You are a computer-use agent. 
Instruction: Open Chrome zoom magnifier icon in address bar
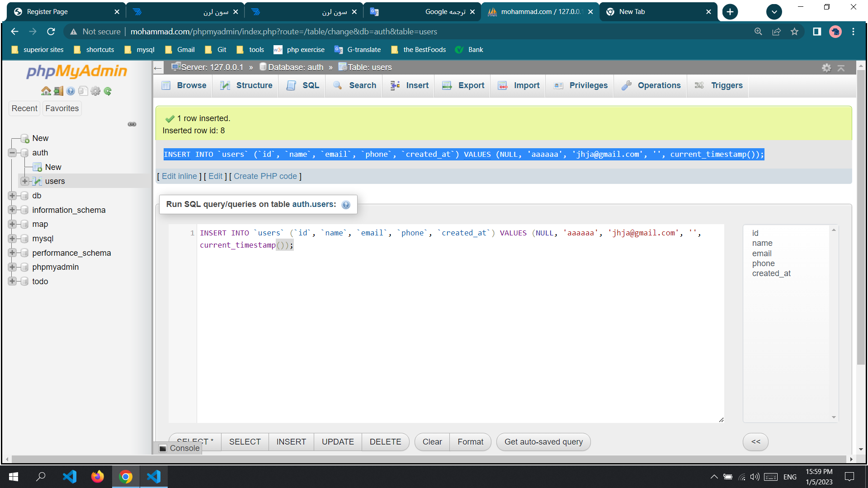coord(758,32)
